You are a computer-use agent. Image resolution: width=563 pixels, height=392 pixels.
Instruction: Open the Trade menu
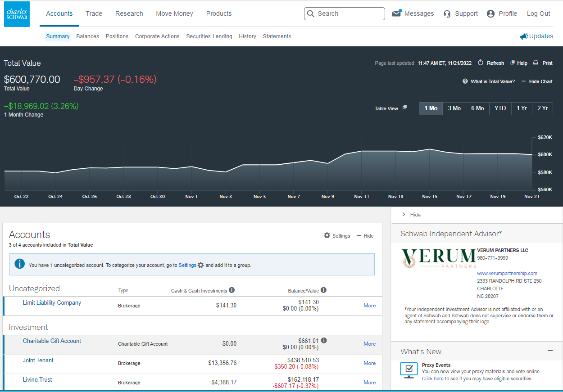click(x=94, y=14)
